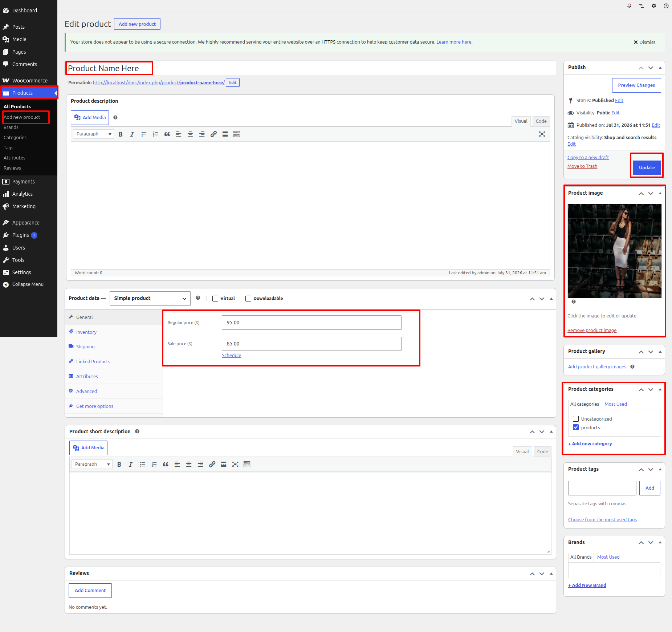The width and height of the screenshot is (672, 632).
Task: Check the Uncategorized category
Action: coord(576,419)
